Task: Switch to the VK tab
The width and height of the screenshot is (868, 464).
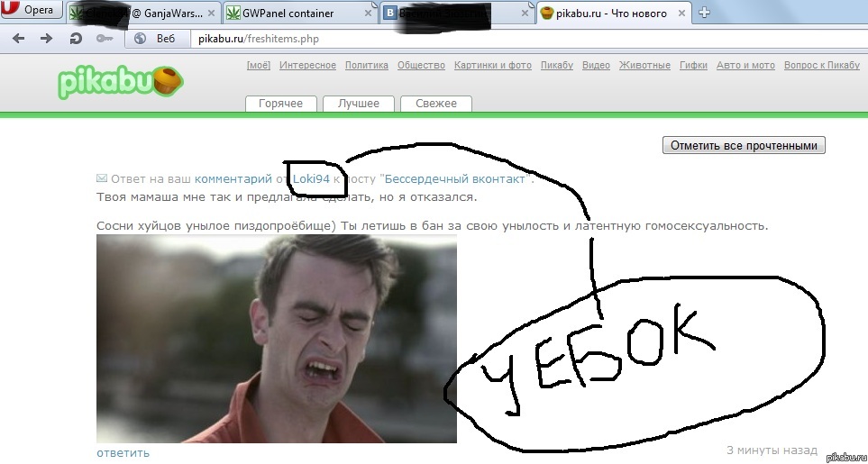Action: tap(457, 13)
